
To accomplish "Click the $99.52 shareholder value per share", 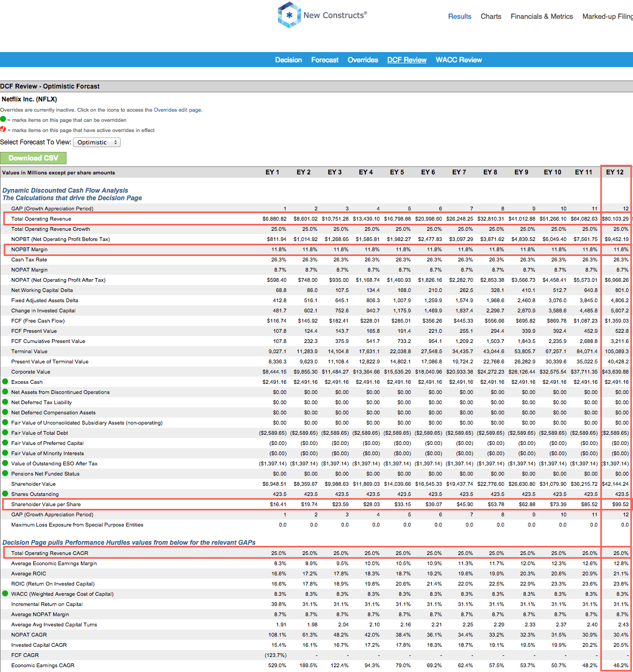I will 621,505.
